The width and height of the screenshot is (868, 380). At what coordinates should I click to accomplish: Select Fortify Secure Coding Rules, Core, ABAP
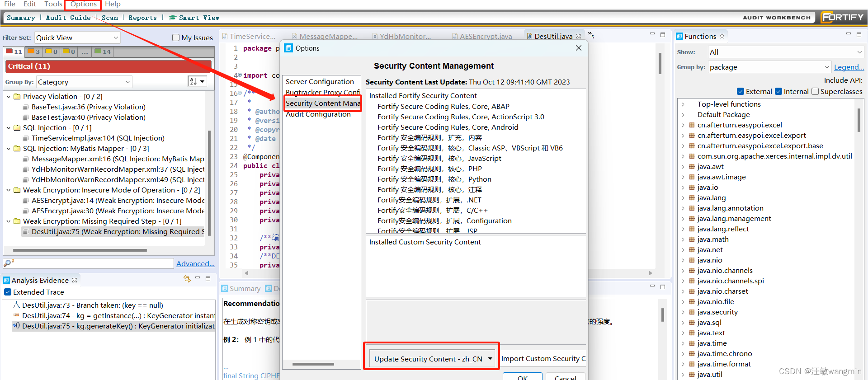pyautogui.click(x=443, y=106)
